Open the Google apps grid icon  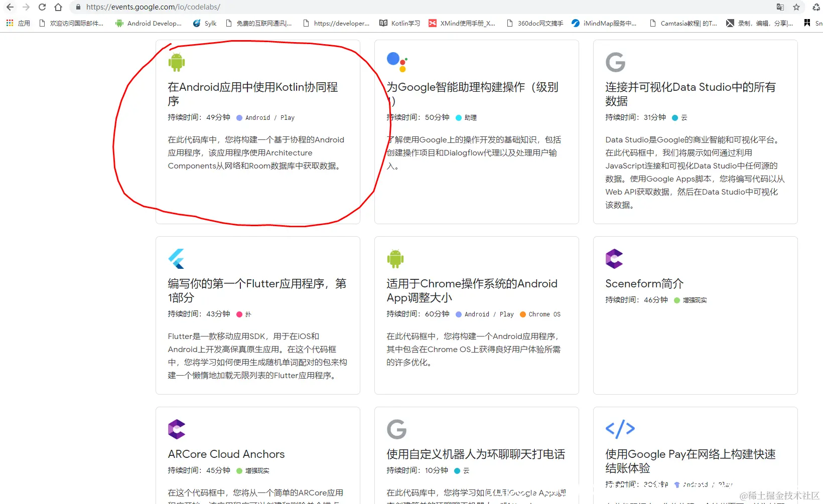coord(9,23)
